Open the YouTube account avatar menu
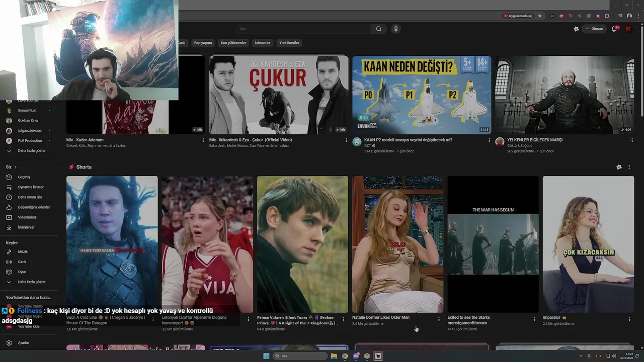 point(628,29)
